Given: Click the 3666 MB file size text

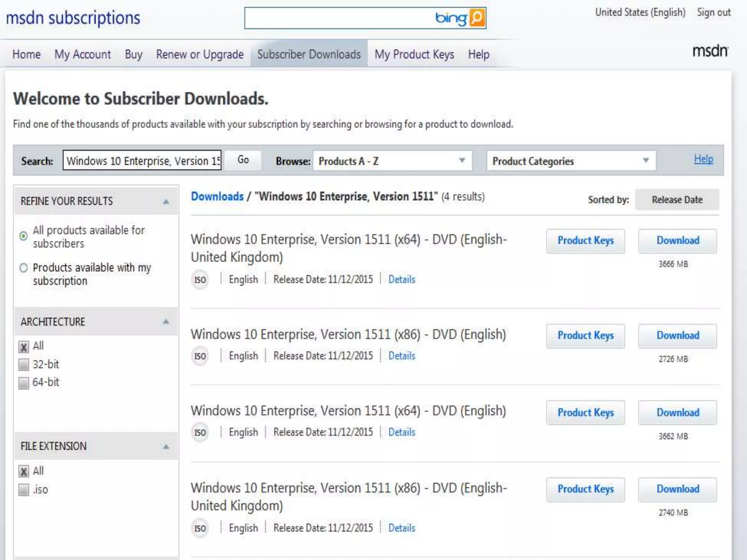Looking at the screenshot, I should [673, 264].
